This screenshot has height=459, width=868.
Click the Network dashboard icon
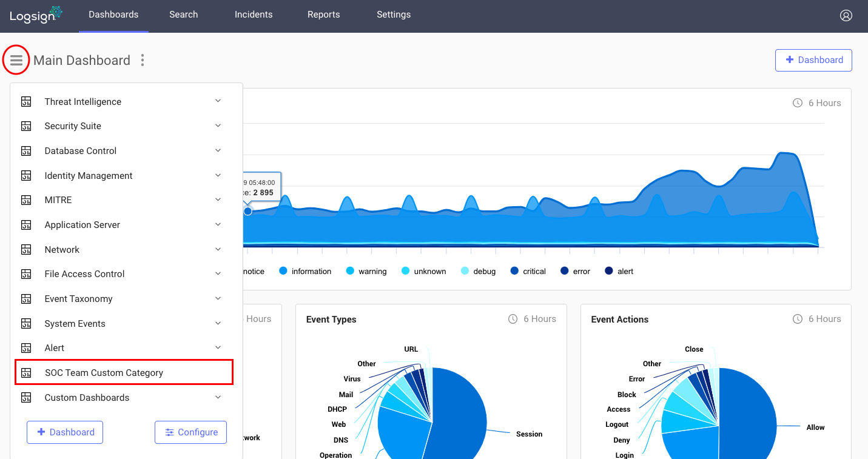(26, 249)
